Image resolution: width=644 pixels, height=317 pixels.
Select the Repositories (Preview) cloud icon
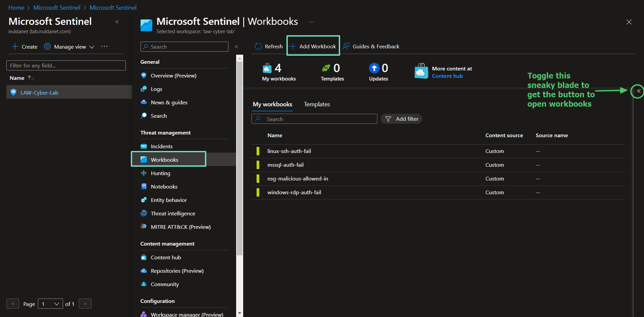pos(144,271)
